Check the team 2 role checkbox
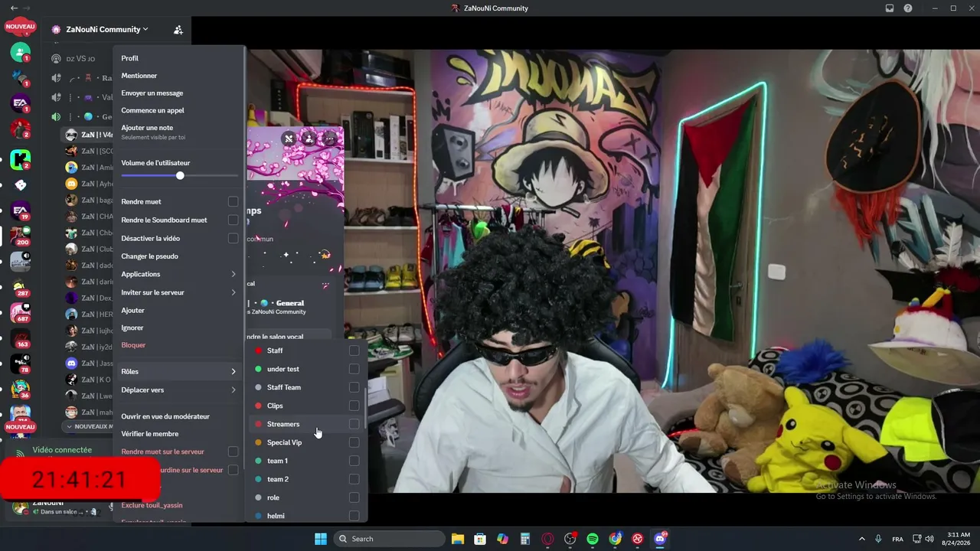The width and height of the screenshot is (980, 551). [x=354, y=479]
